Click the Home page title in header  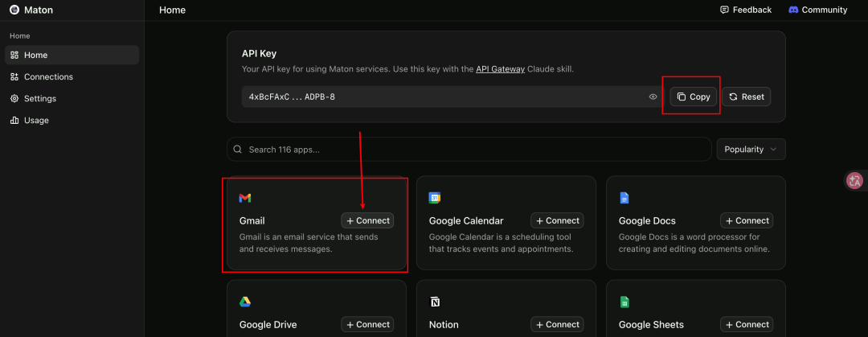[172, 10]
